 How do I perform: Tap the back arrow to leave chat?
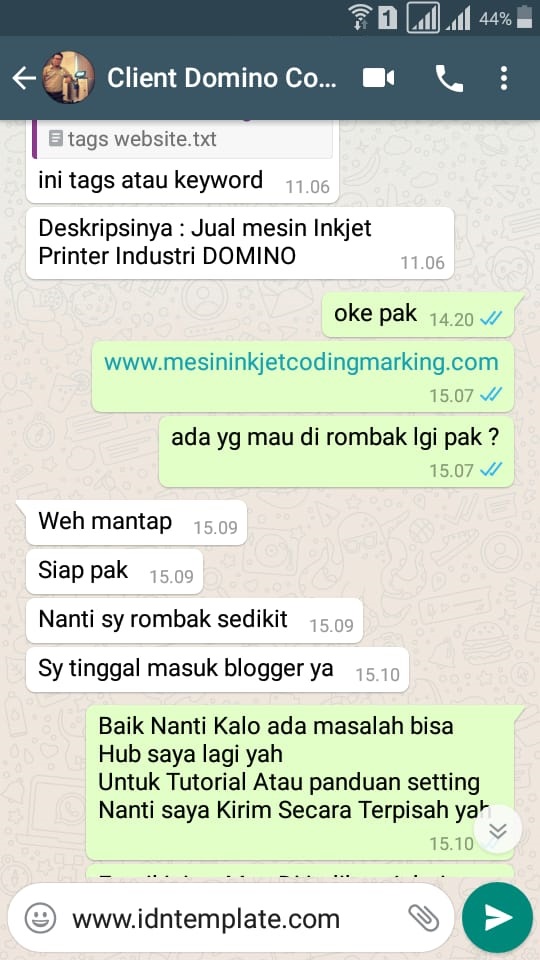(x=23, y=78)
